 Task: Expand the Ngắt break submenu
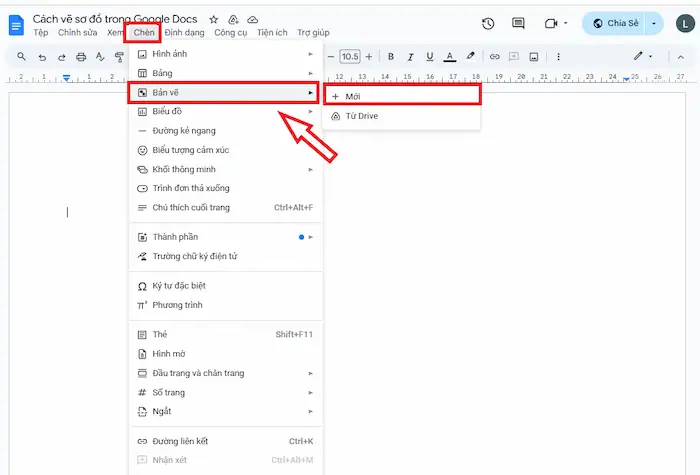point(225,412)
